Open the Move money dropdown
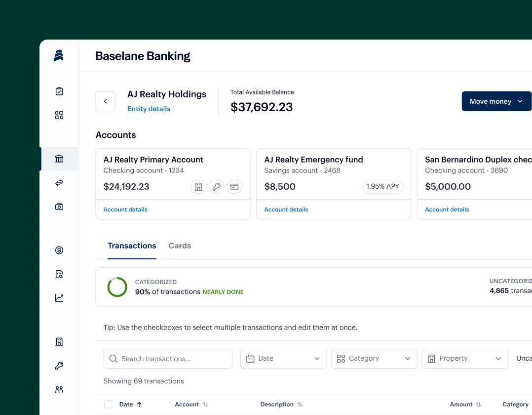 click(496, 101)
